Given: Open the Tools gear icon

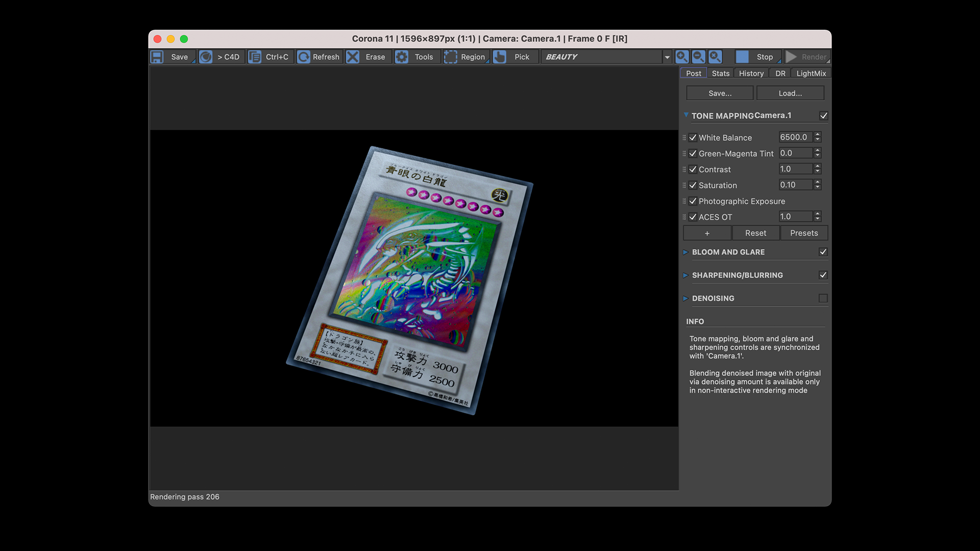Looking at the screenshot, I should pyautogui.click(x=401, y=57).
